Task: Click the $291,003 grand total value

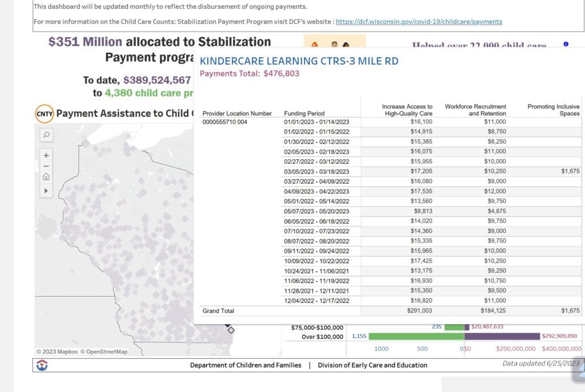Action: pyautogui.click(x=419, y=310)
